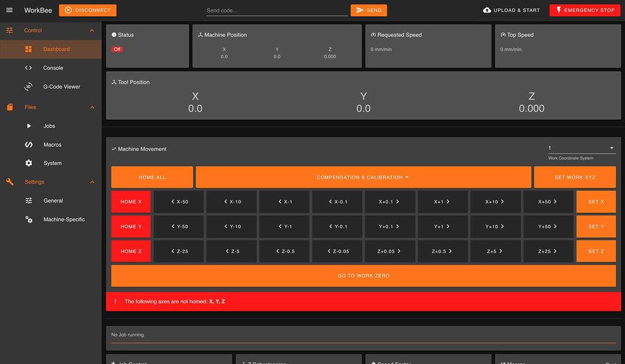This screenshot has height=364, width=625.
Task: Click the WorkBee title text
Action: tap(38, 11)
